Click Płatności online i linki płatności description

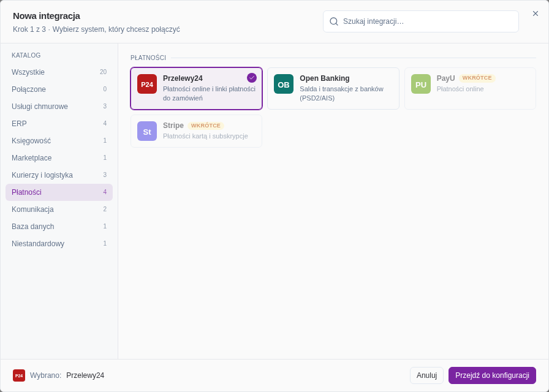(x=210, y=94)
